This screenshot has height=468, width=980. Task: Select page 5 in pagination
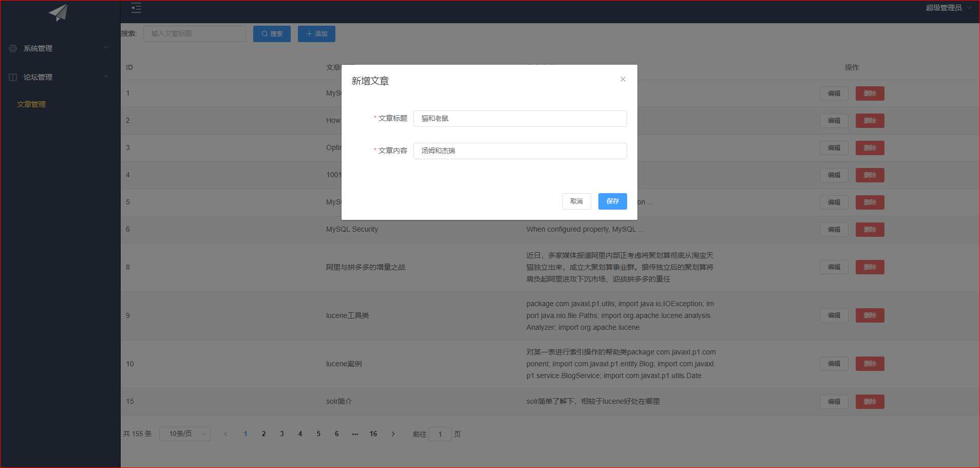(x=318, y=434)
